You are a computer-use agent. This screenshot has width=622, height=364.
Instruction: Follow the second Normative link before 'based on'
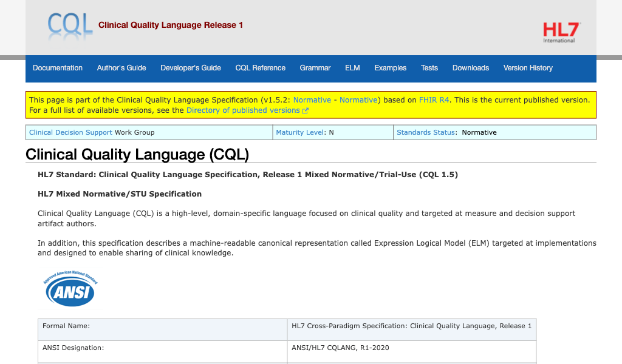click(358, 100)
